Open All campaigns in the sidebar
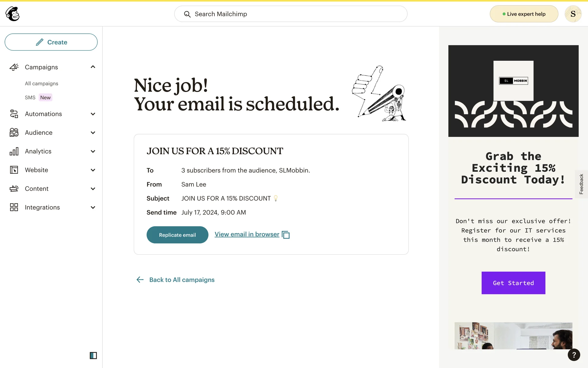The image size is (588, 368). pyautogui.click(x=41, y=83)
